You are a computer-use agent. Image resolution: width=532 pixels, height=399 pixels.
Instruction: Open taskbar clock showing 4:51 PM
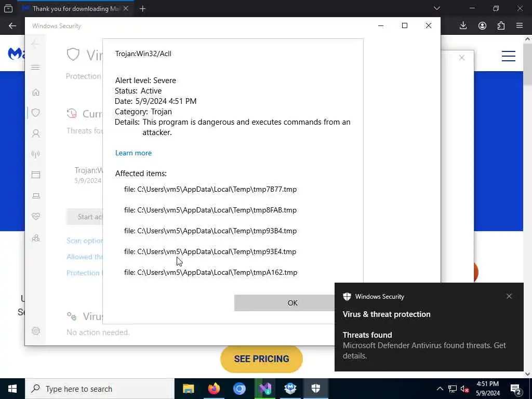(487, 389)
